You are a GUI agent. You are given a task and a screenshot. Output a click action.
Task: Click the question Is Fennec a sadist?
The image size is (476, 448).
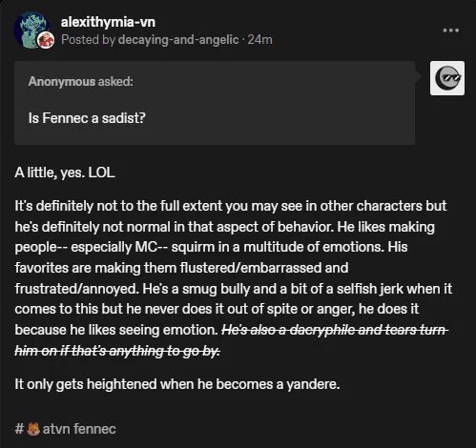(x=87, y=118)
